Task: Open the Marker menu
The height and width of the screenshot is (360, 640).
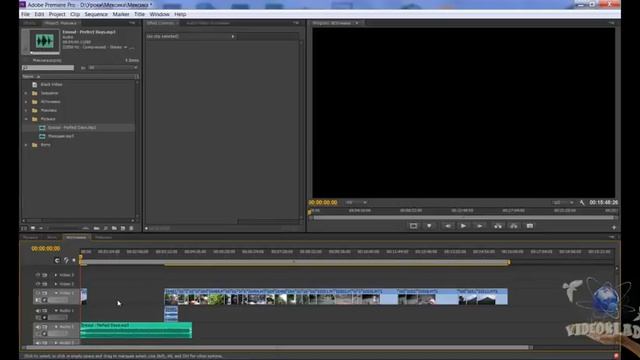Action: click(x=121, y=14)
